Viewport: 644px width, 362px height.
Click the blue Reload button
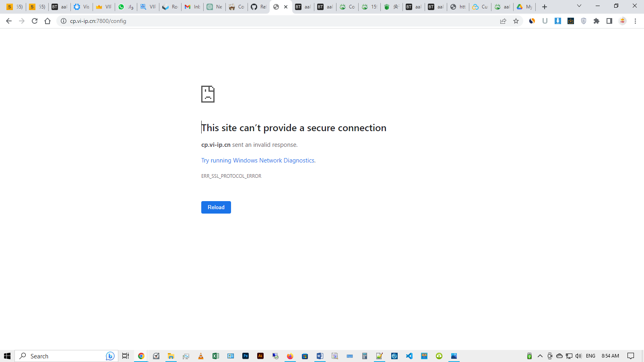click(216, 207)
